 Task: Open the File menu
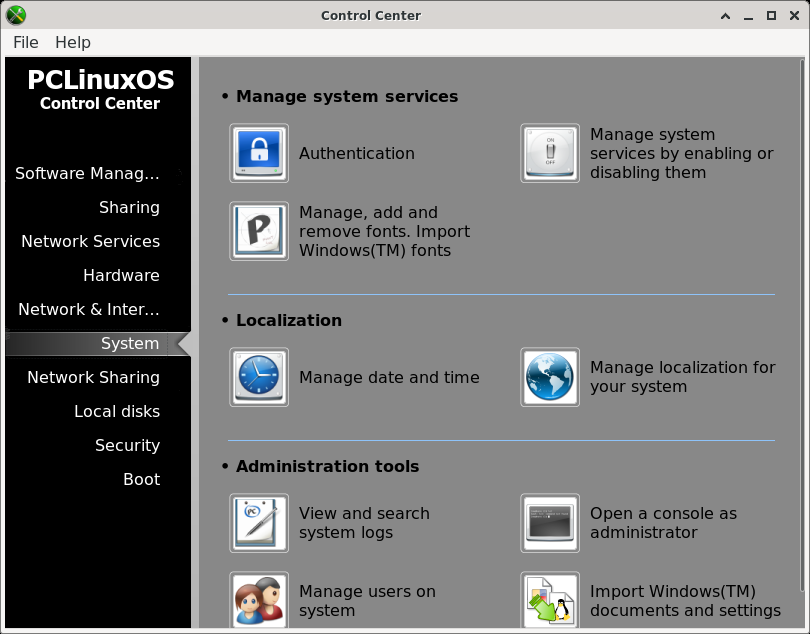click(26, 42)
